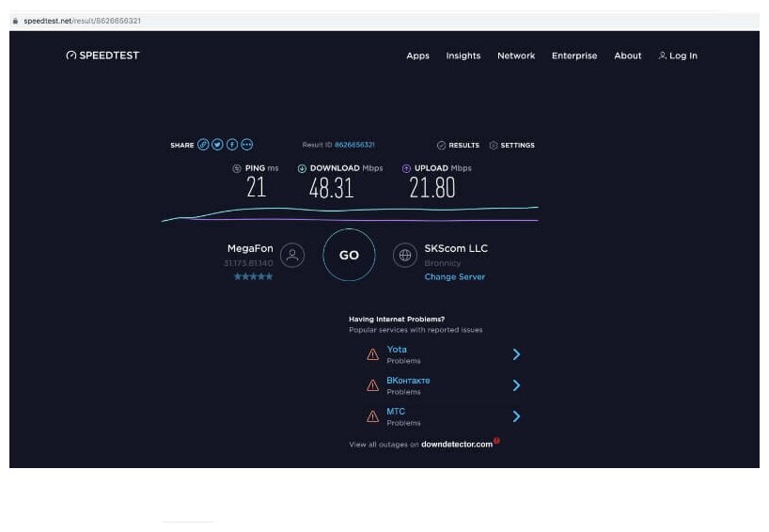This screenshot has height=532, width=769.
Task: Share the result on Facebook
Action: tap(232, 145)
